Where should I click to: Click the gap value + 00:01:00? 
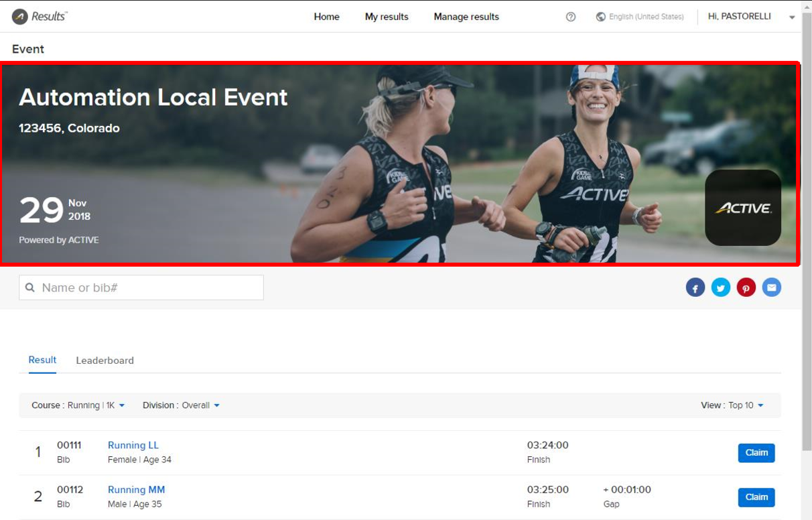coord(627,490)
